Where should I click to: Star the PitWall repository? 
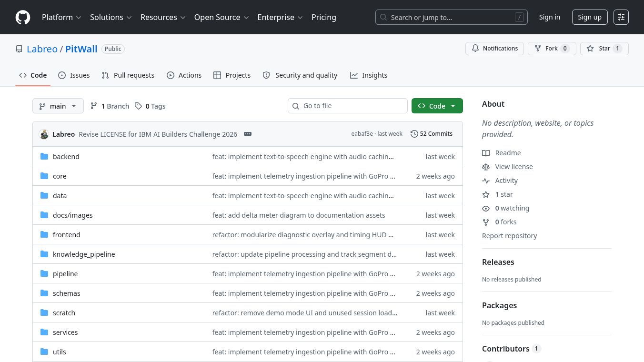click(x=604, y=49)
